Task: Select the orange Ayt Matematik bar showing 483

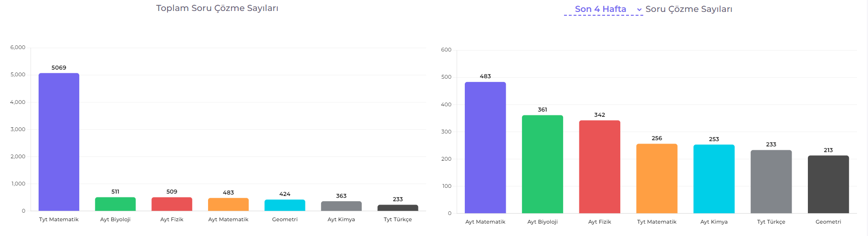Action: click(x=228, y=205)
